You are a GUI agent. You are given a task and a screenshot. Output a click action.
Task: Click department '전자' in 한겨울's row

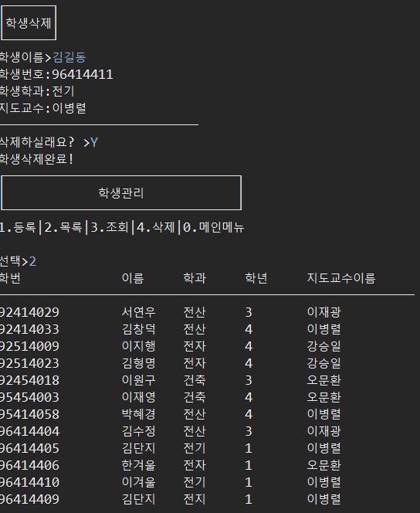coord(195,465)
